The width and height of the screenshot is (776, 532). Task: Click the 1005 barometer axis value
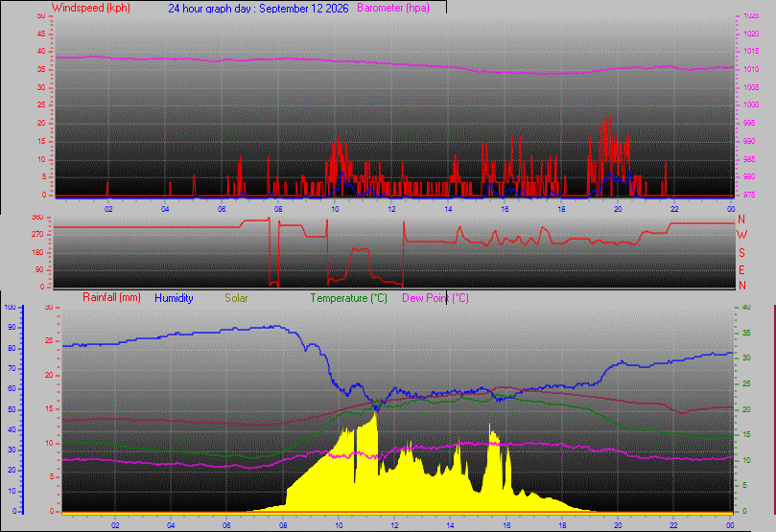tap(751, 87)
